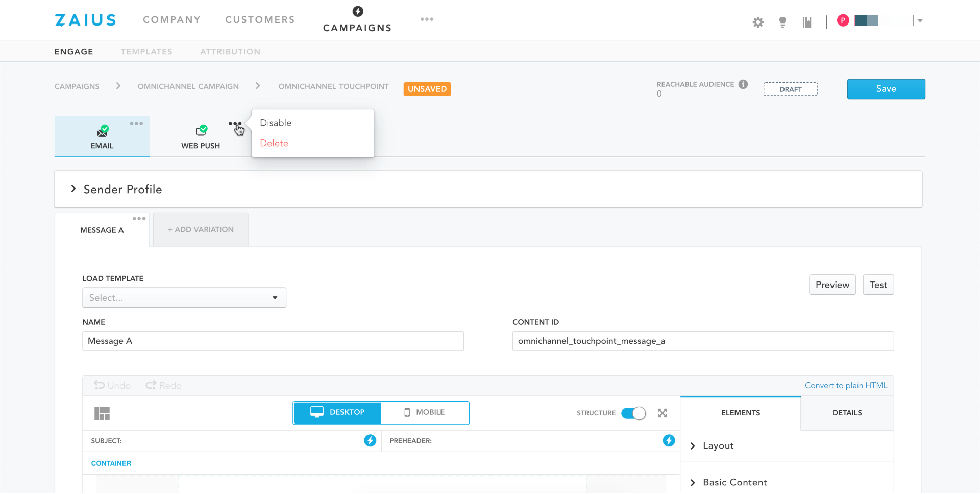Screen dimensions: 980x494
Task: Switch to Mobile preview
Action: 425,413
